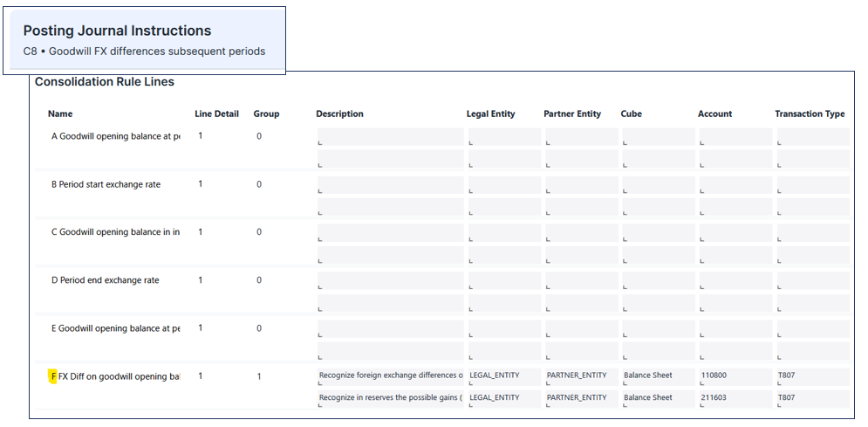Click the Account column header
This screenshot has height=427, width=868.
pos(714,114)
